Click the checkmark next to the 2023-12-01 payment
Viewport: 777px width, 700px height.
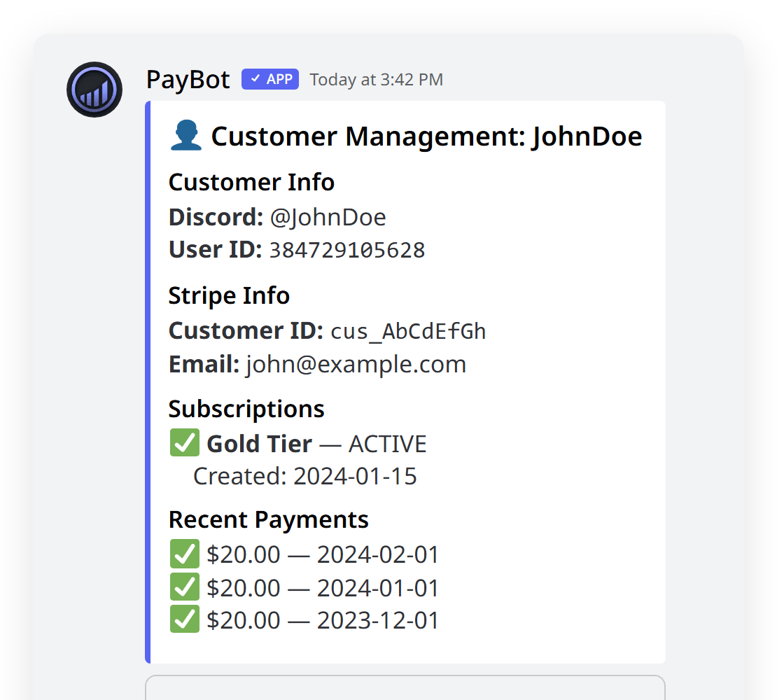point(184,619)
